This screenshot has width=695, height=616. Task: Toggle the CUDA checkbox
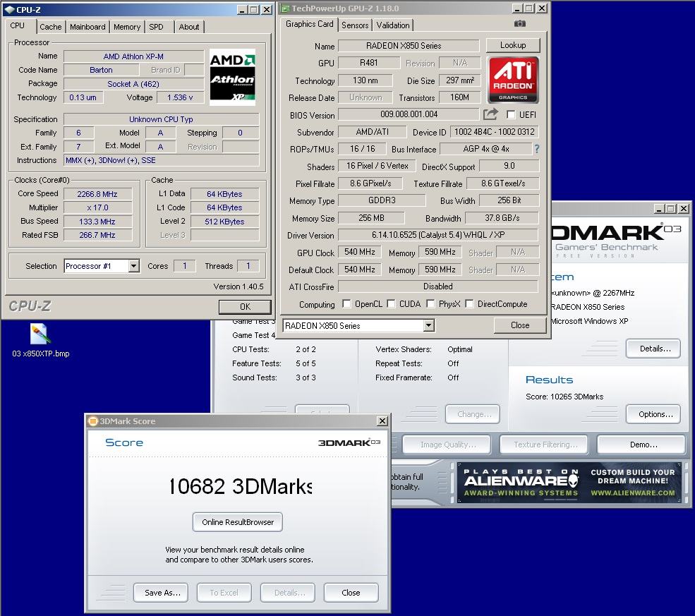[x=391, y=304]
